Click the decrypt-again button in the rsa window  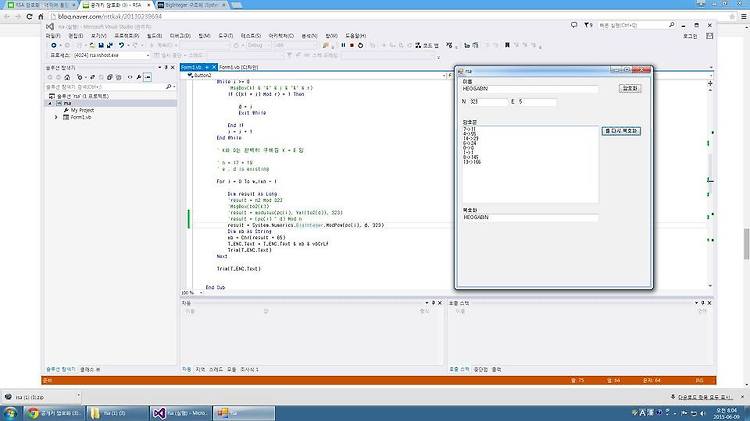[x=621, y=131]
